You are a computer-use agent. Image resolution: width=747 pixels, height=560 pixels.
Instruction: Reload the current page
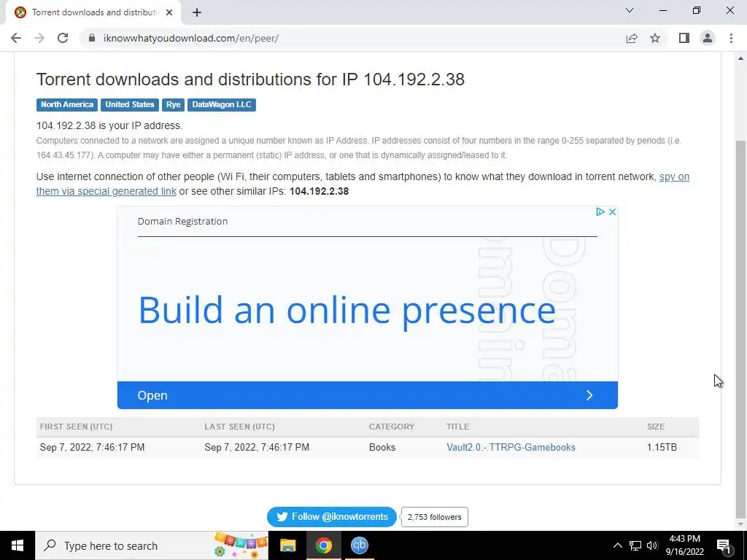(x=63, y=38)
